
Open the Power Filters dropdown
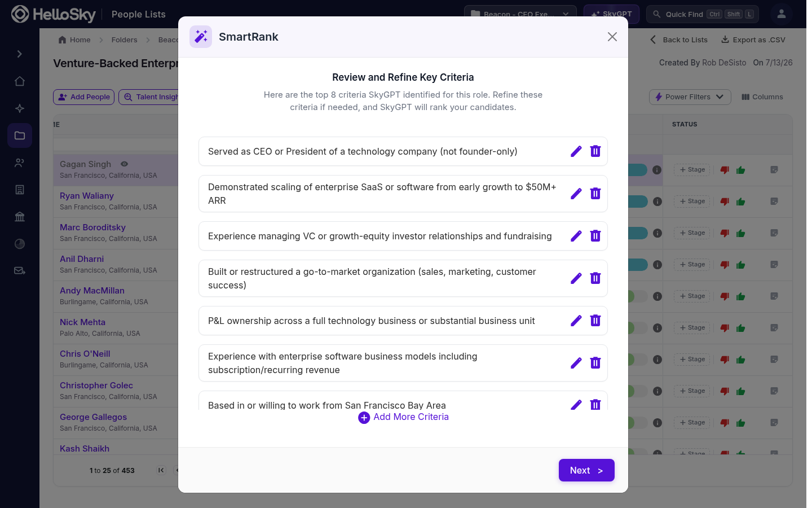(x=690, y=97)
